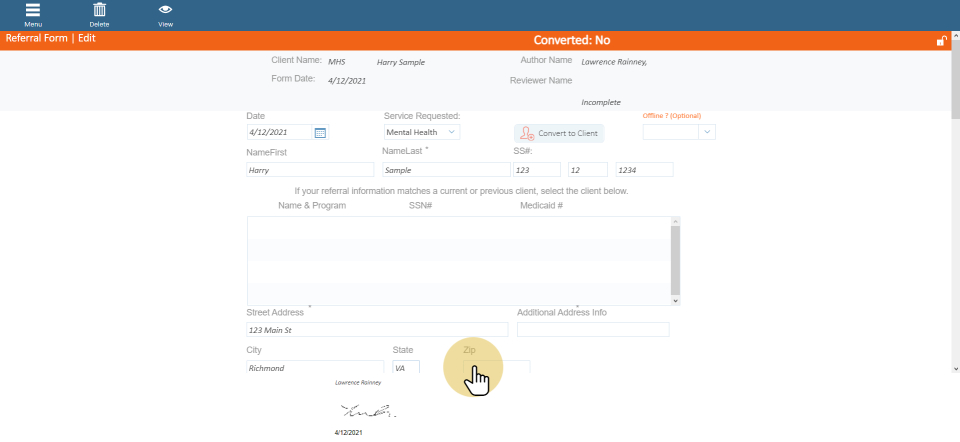Click the unlock padlock icon
The image size is (960, 442).
click(940, 41)
